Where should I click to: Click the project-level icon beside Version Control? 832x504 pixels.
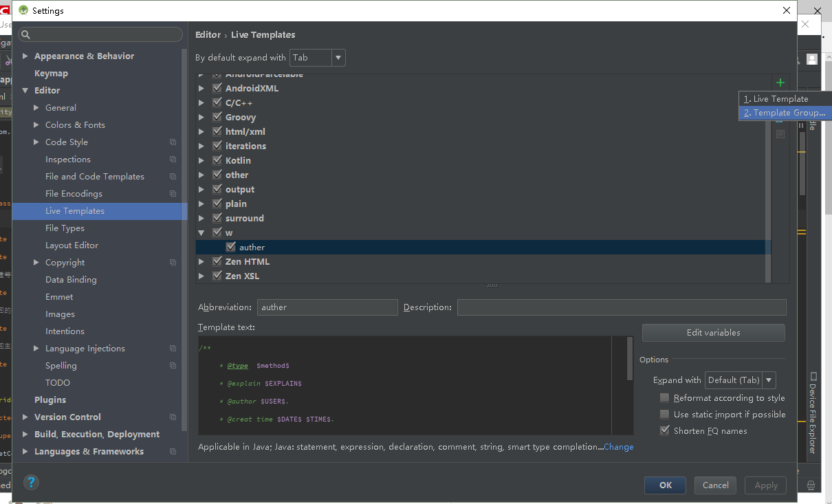pos(173,417)
